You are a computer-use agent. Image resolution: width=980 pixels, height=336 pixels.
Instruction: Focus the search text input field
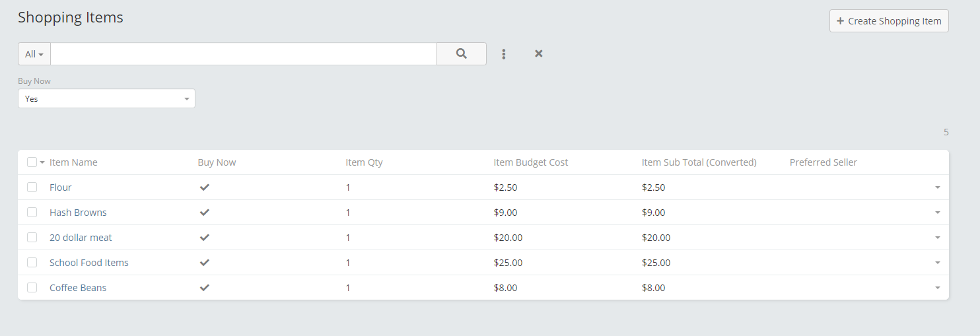(243, 54)
